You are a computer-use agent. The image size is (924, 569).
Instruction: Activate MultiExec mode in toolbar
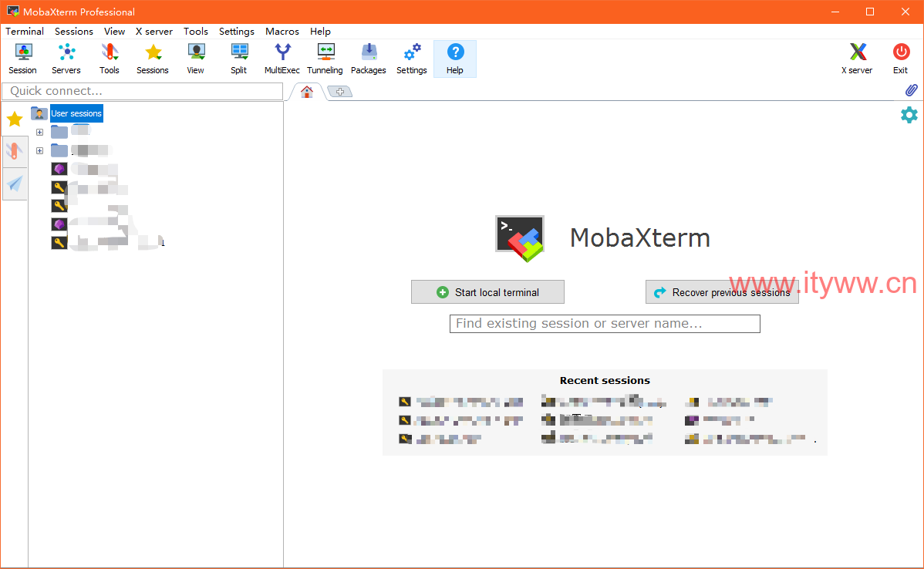coord(282,59)
